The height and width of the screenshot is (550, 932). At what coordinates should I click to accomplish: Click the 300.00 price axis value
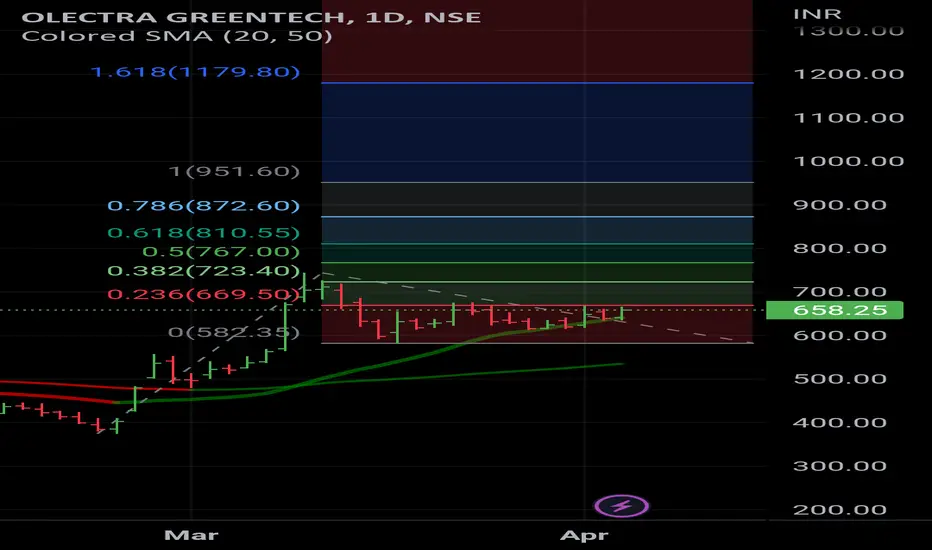(840, 466)
